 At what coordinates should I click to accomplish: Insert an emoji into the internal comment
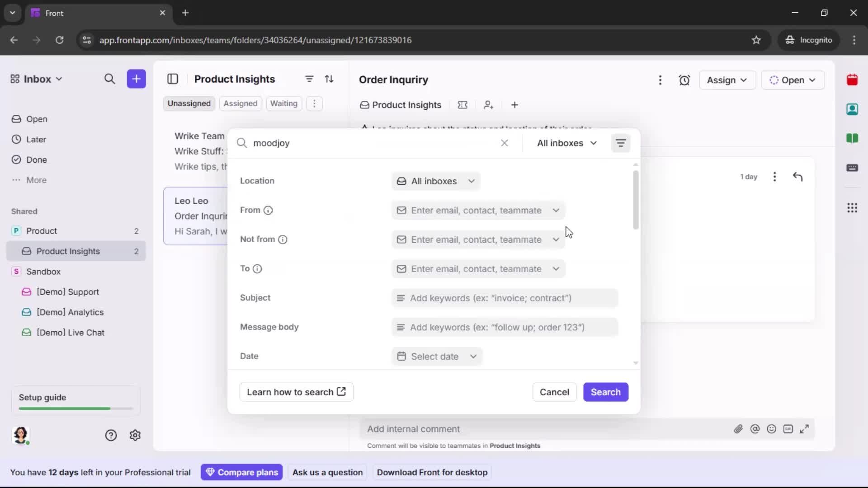(x=772, y=429)
